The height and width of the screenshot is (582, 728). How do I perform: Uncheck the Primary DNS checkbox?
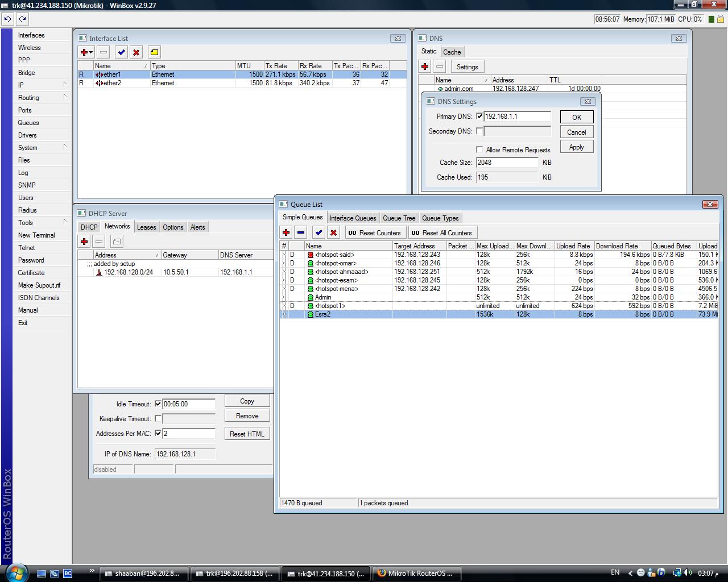(479, 116)
